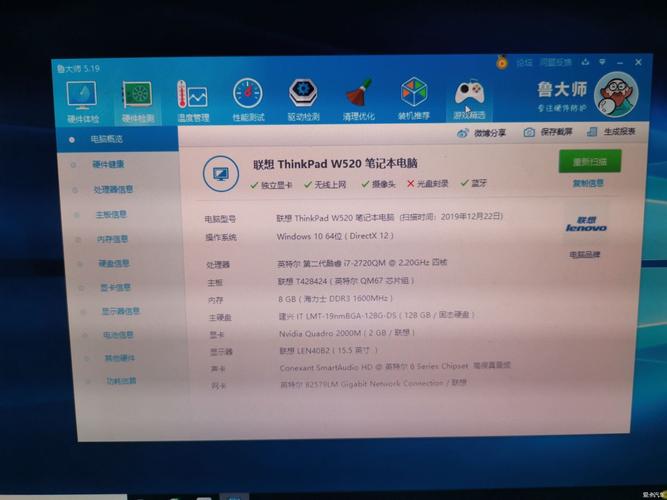Open 驱动检测 driver detection icon
Screen dimensions: 667x500
coord(303,99)
